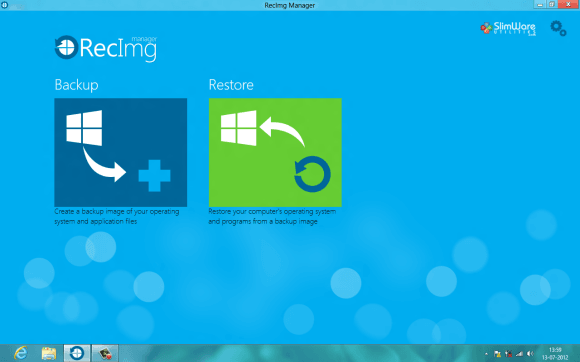Open the screen recorder taskbar app
580x362 pixels.
point(105,353)
